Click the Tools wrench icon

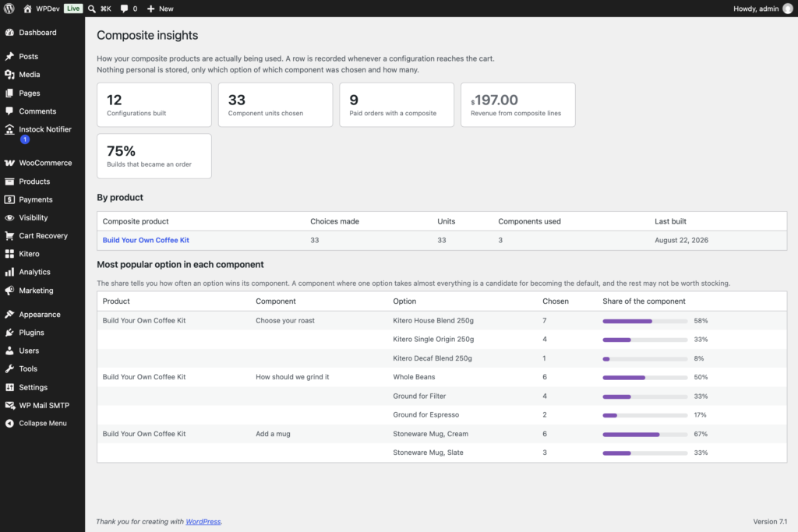[9, 368]
